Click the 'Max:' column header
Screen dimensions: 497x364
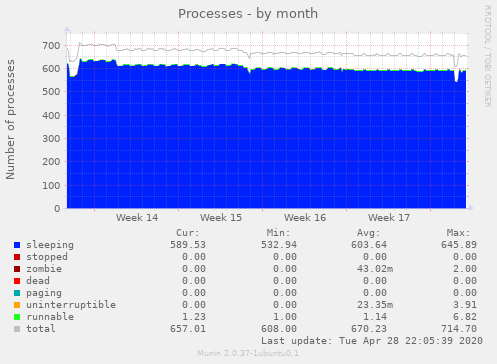click(459, 233)
